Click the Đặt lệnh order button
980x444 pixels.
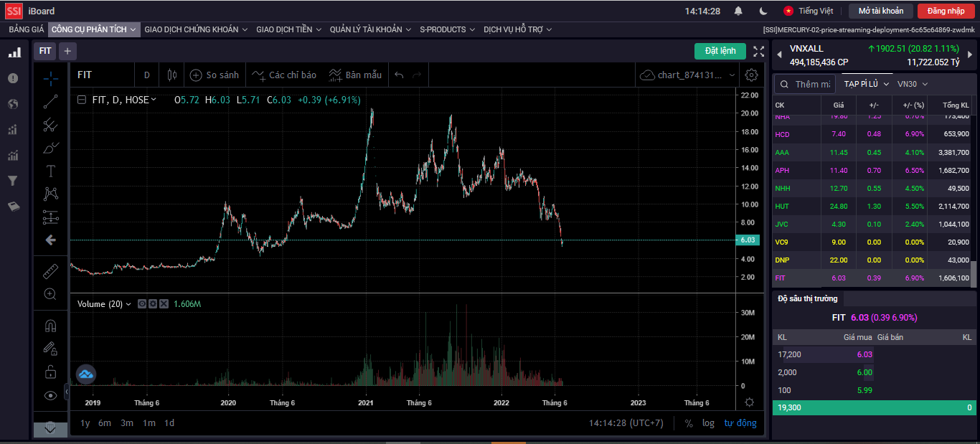click(x=720, y=51)
